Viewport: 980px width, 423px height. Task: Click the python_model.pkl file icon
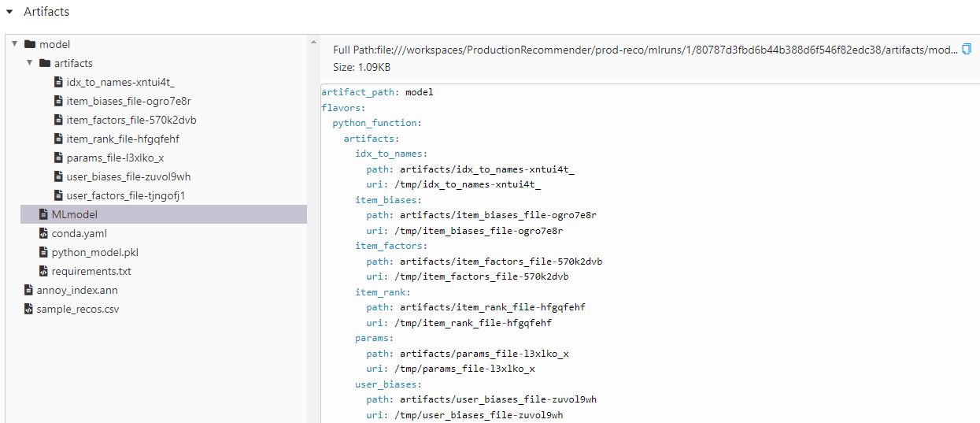pos(44,252)
